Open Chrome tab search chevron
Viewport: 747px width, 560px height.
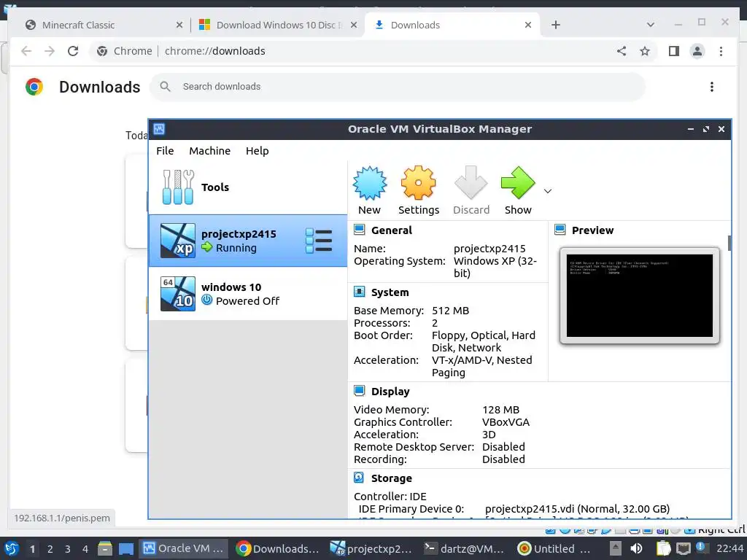pos(650,25)
